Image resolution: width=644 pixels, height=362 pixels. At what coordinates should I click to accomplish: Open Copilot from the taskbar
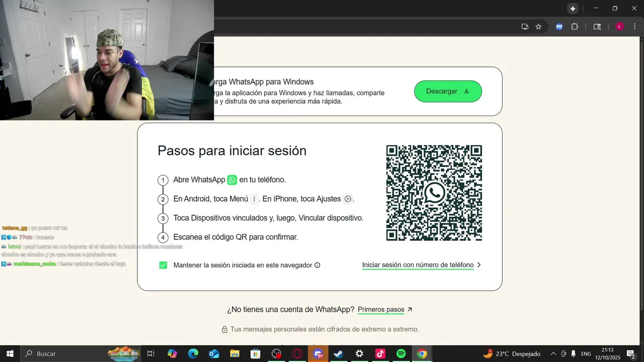pyautogui.click(x=172, y=354)
